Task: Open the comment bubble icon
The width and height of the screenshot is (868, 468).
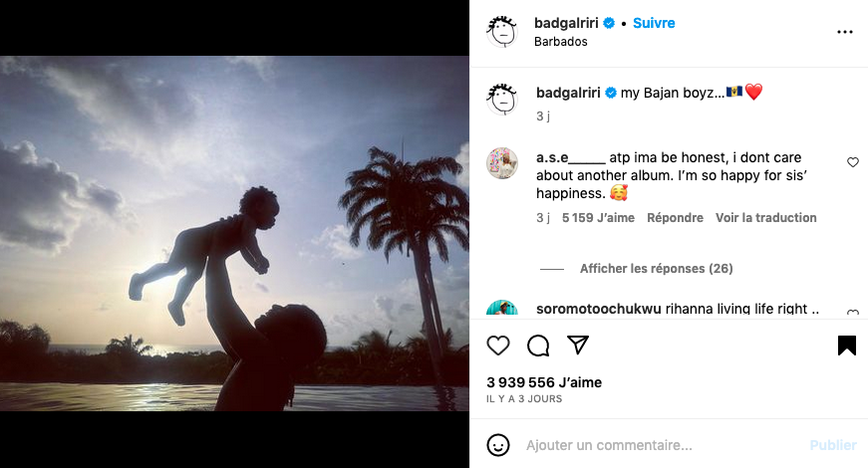Action: coord(538,346)
